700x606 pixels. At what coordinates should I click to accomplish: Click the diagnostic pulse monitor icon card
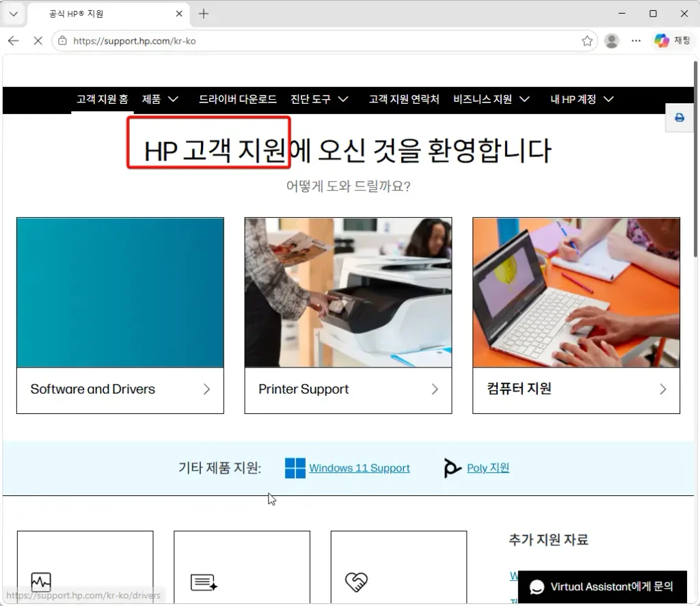(41, 582)
